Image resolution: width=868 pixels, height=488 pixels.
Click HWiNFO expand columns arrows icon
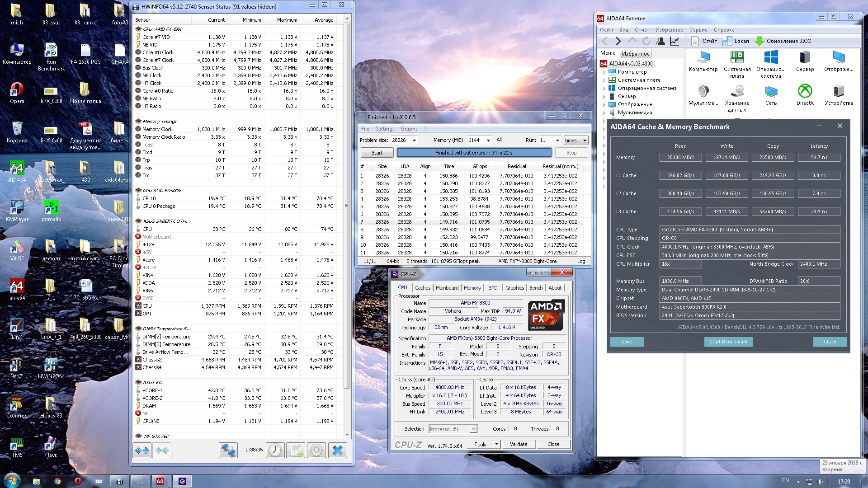[x=142, y=450]
